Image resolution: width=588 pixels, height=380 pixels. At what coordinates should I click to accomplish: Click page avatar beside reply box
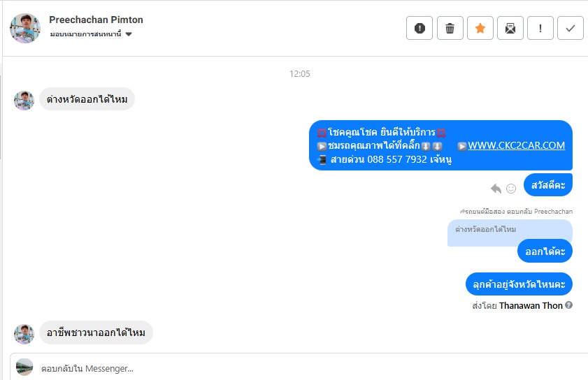pyautogui.click(x=24, y=367)
